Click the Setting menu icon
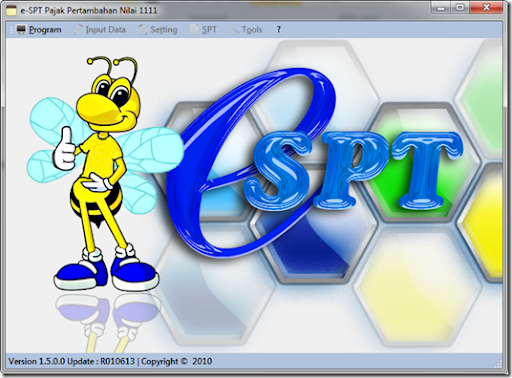The image size is (512, 378). [x=143, y=30]
